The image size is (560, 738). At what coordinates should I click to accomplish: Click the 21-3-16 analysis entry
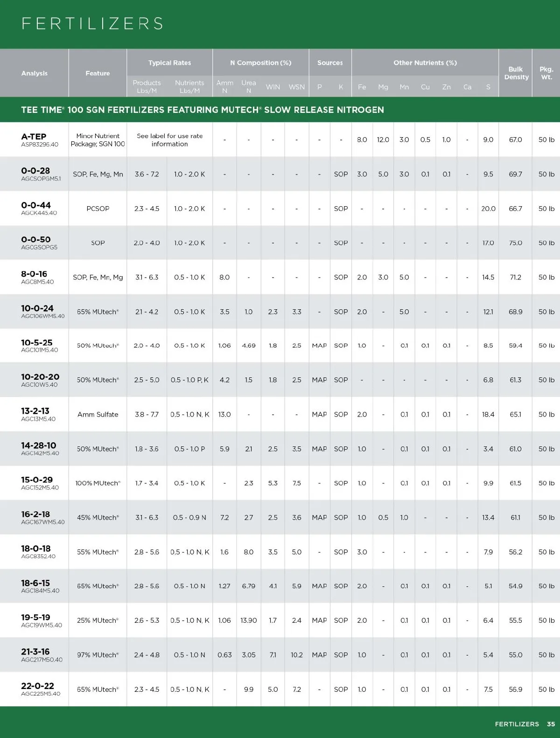point(35,652)
